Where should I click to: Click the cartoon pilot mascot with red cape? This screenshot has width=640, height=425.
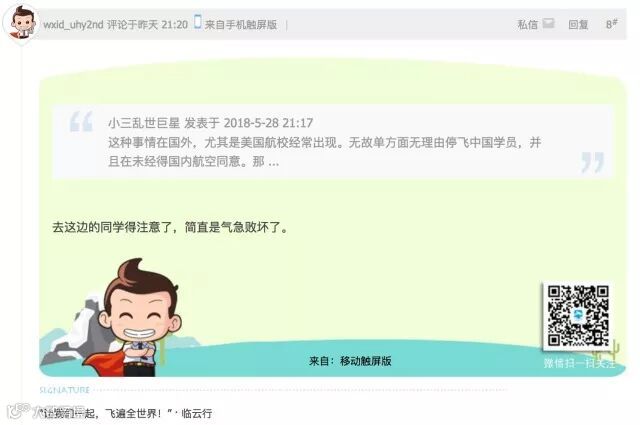pos(129,318)
